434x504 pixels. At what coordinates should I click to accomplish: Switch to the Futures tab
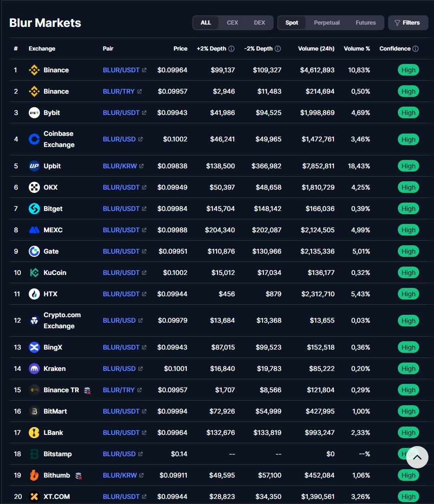coord(365,23)
